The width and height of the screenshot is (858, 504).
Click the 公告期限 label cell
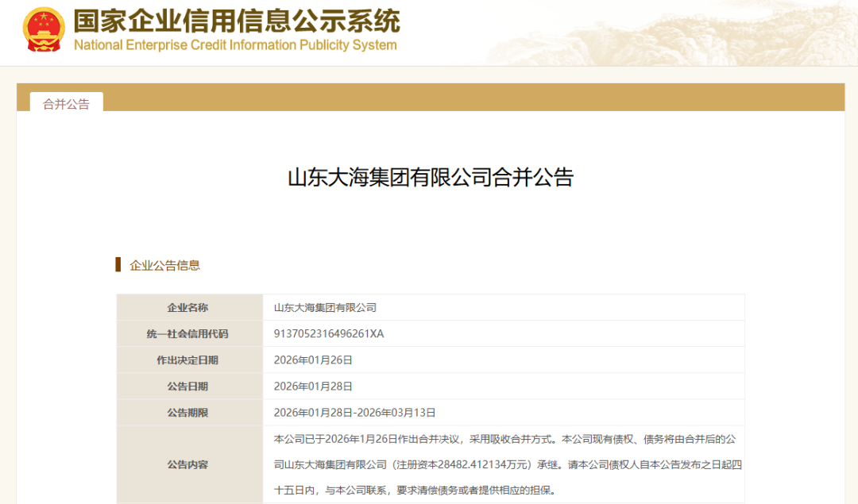[x=189, y=412]
